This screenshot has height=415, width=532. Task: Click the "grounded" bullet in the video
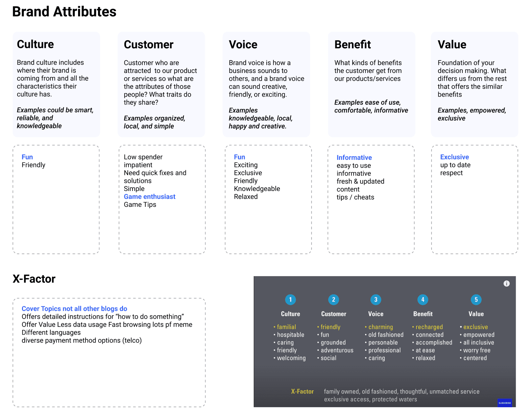click(x=333, y=342)
